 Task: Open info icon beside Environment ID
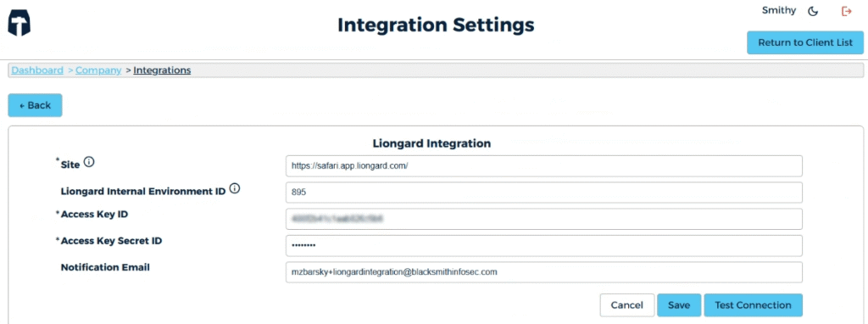point(235,189)
